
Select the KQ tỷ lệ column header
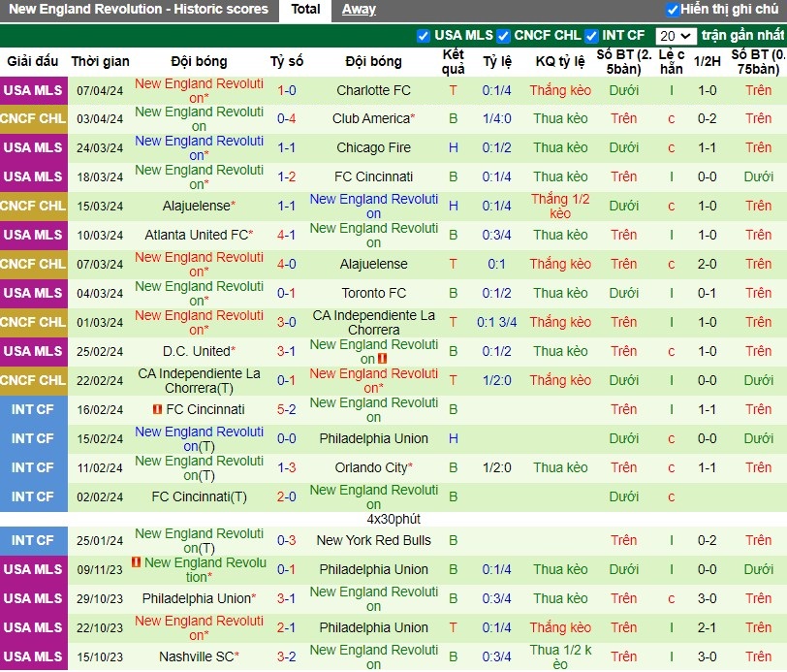[x=560, y=61]
